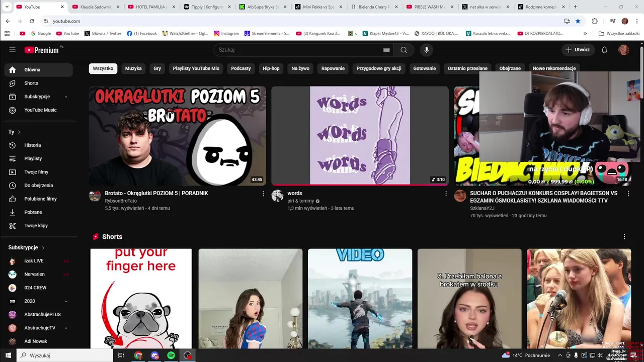
Task: Select the Na żywo filter chip
Action: click(x=300, y=68)
